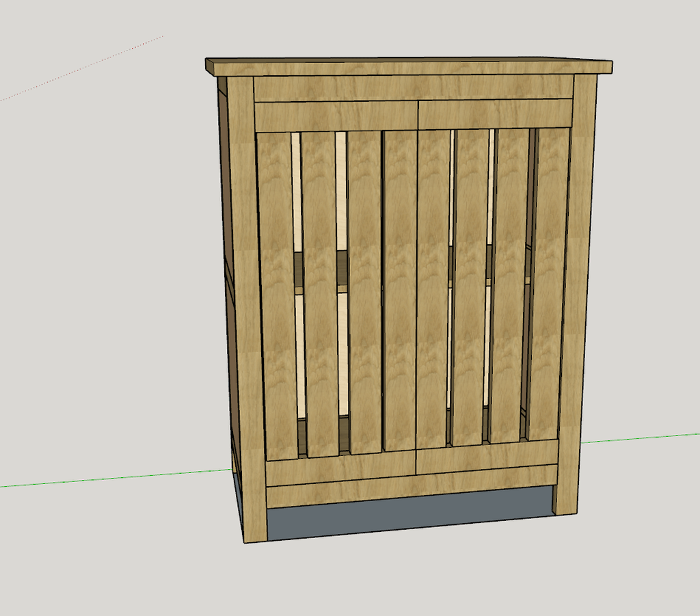Select second slat of the left door
Viewport: 700px width, 616px height.
(x=319, y=294)
